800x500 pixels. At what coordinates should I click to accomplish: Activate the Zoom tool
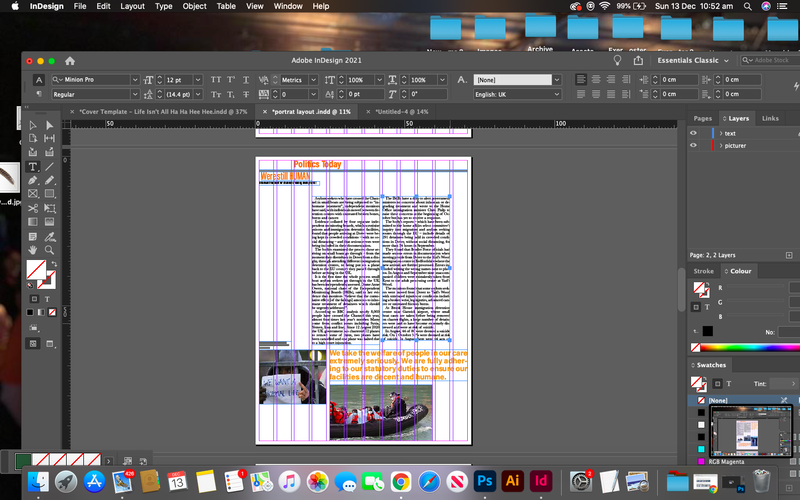(49, 250)
